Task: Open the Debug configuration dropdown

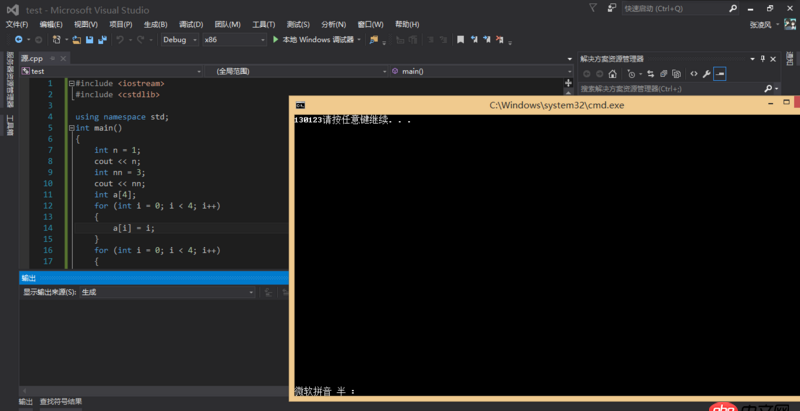Action: pyautogui.click(x=180, y=40)
